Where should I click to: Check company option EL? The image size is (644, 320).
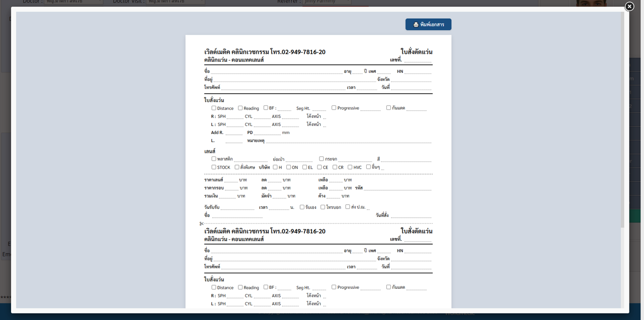point(305,167)
